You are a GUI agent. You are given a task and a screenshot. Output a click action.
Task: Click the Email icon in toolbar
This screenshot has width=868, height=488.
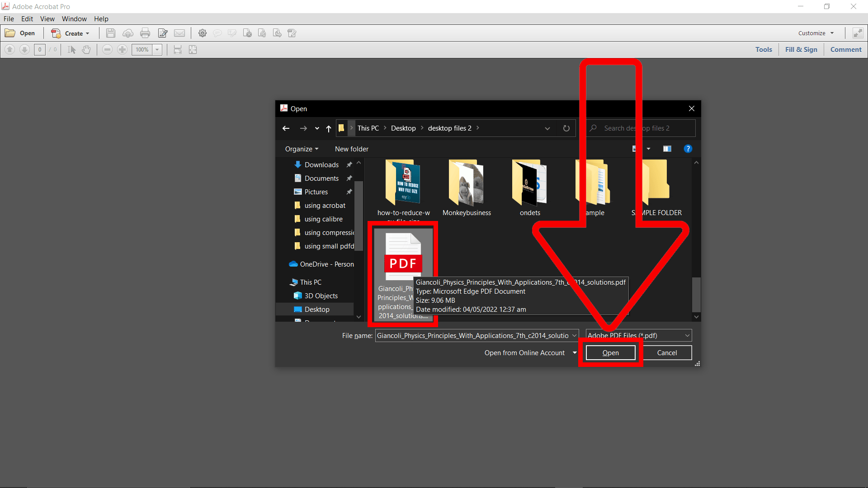[x=179, y=33]
